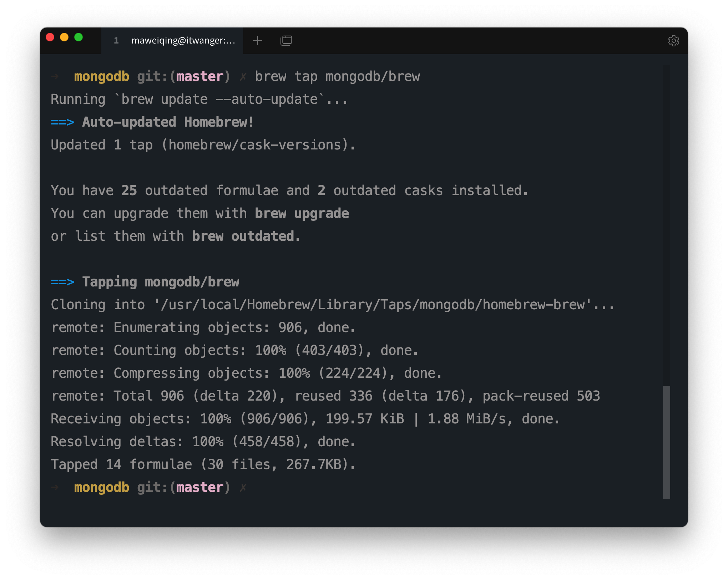Click blue arrow before Tapping mongodb/brew
728x580 pixels.
pyautogui.click(x=62, y=282)
